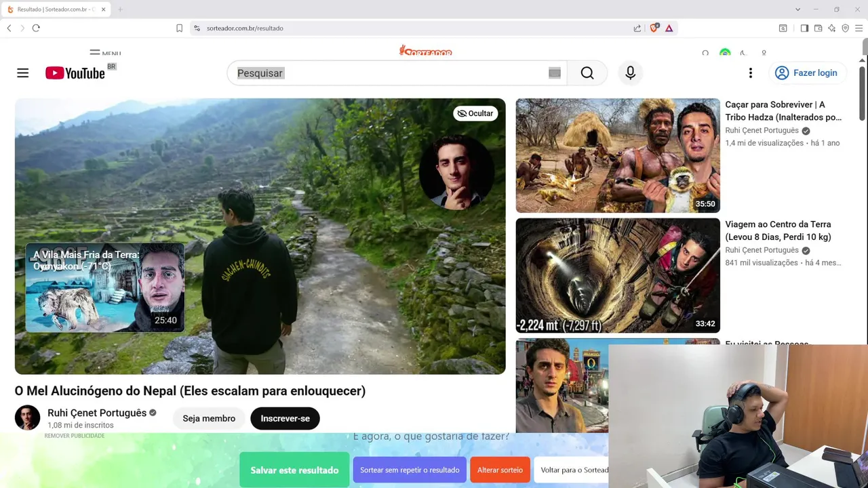Open the Ruhi Çenet Português channel name
The image size is (868, 488).
[x=97, y=413]
